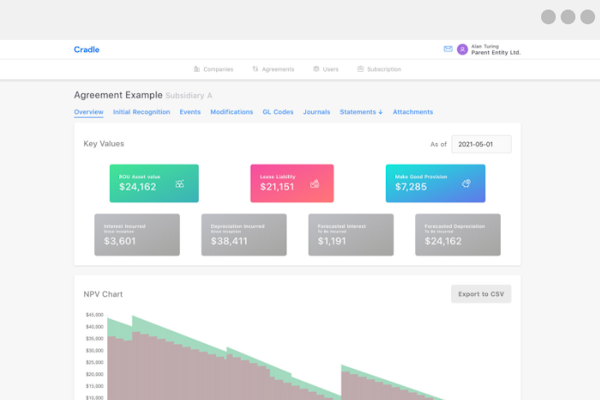Select the Journals tab
The image size is (600, 400).
click(x=316, y=112)
